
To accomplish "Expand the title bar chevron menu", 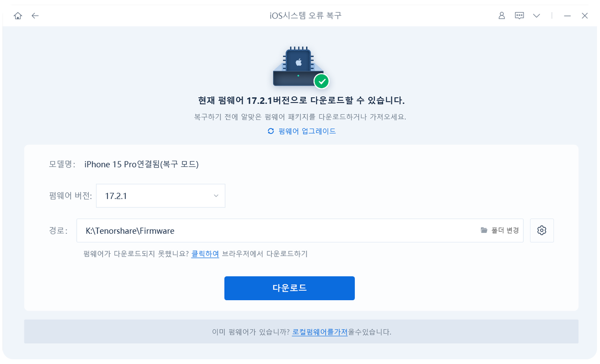I will 537,16.
